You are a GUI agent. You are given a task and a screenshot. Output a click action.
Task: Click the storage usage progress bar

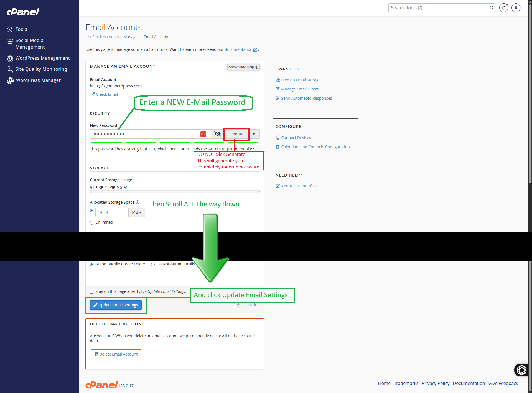175,192
